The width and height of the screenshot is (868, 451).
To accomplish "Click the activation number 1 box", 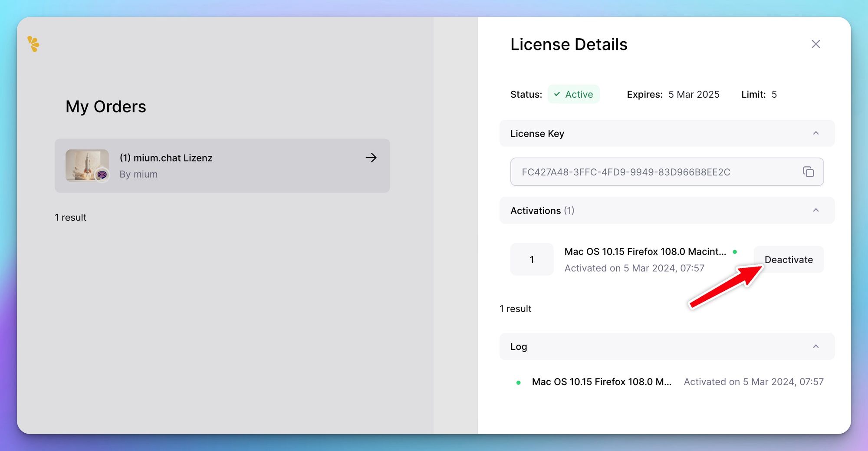I will [x=532, y=260].
